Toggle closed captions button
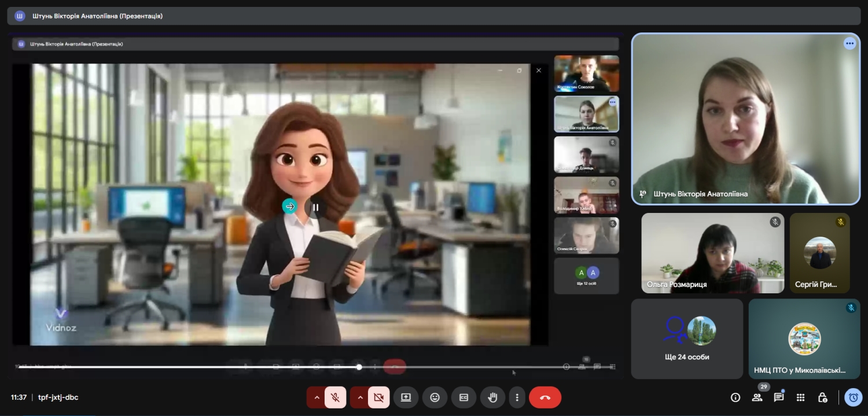 [464, 397]
